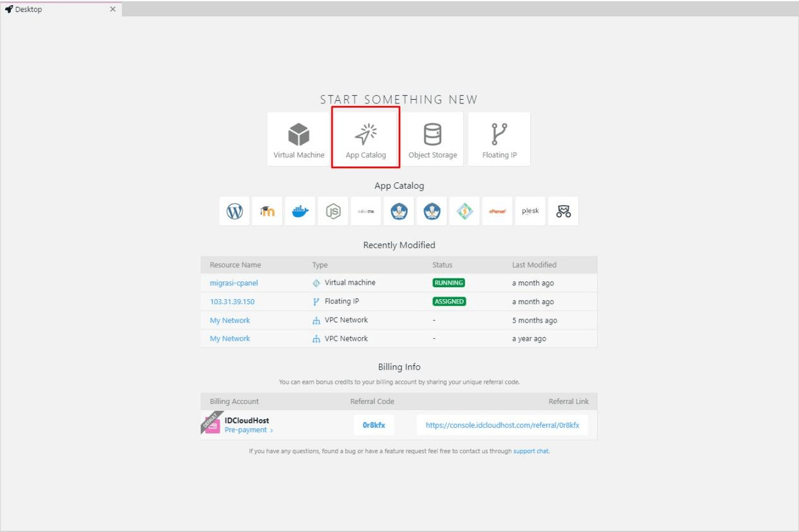Select the MikroTik app icon
Screen dimensions: 799x532
(366, 211)
